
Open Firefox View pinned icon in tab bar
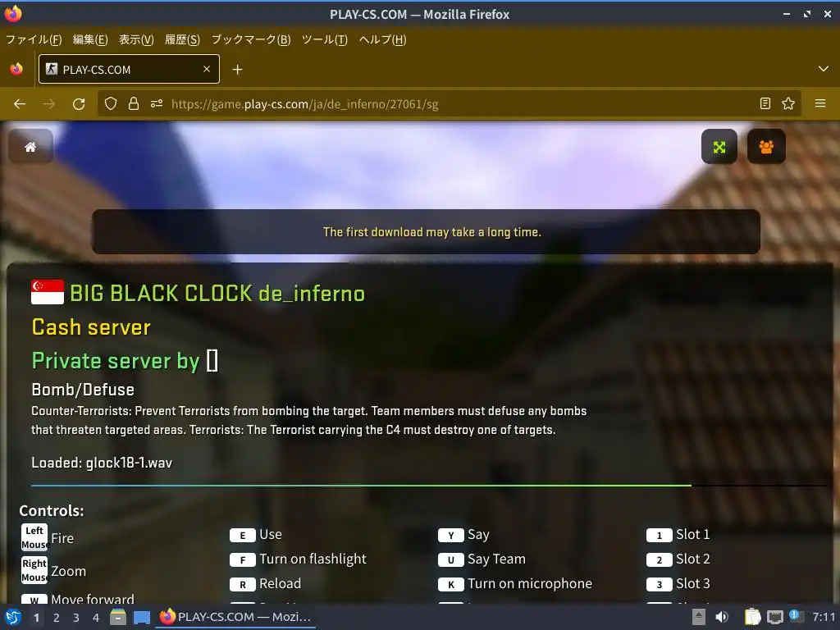16,69
